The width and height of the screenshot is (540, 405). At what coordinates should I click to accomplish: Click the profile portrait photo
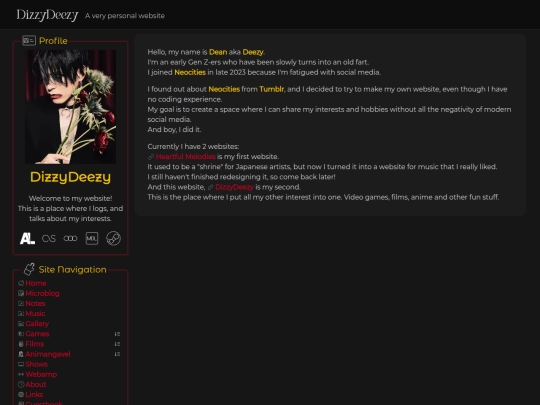(71, 107)
